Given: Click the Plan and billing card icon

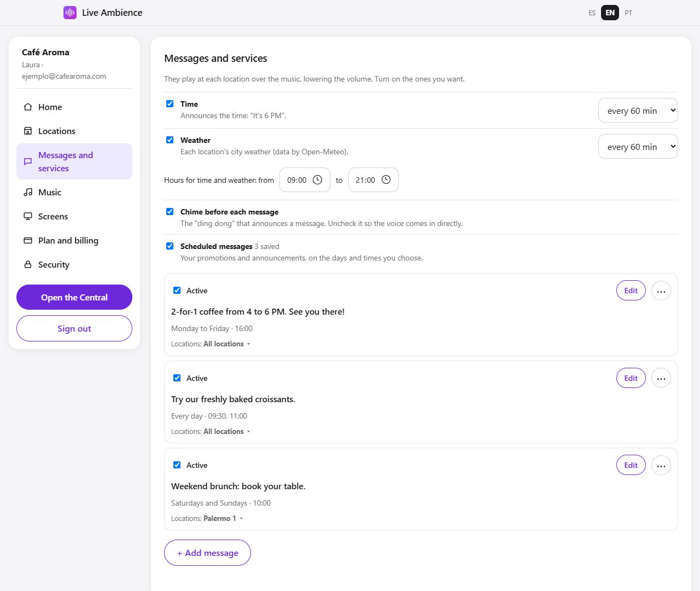Looking at the screenshot, I should [x=28, y=240].
